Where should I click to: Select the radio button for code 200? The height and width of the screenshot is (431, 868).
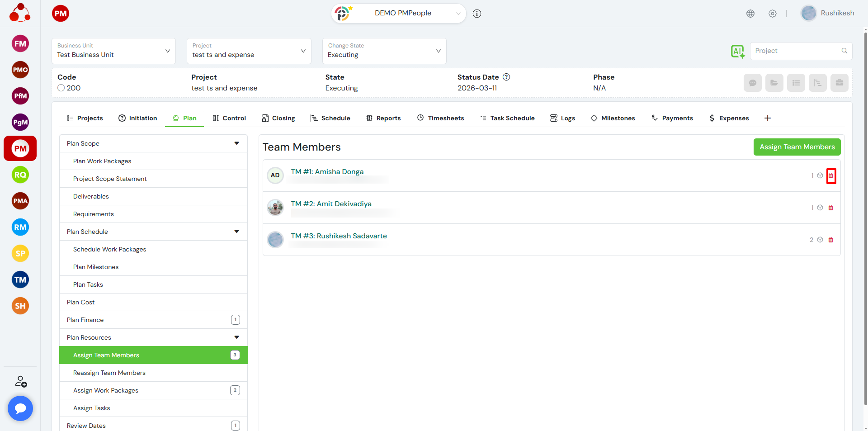(61, 88)
